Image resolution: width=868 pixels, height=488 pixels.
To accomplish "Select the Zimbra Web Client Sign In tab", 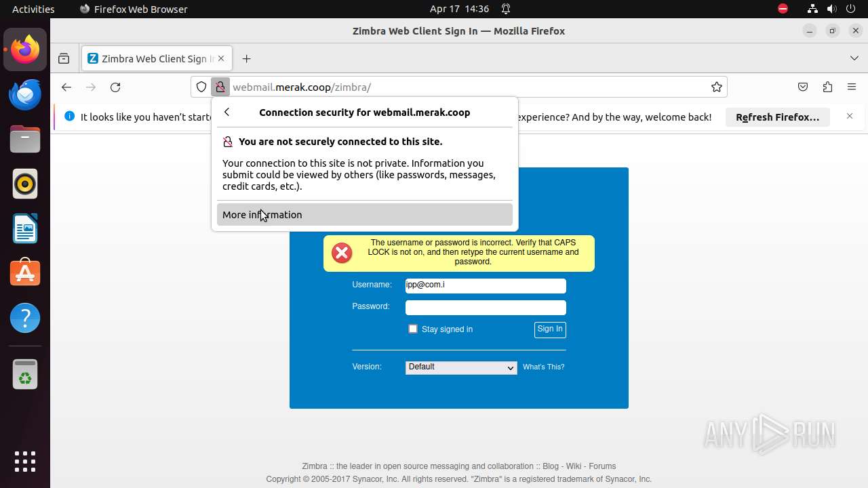I will tap(157, 58).
